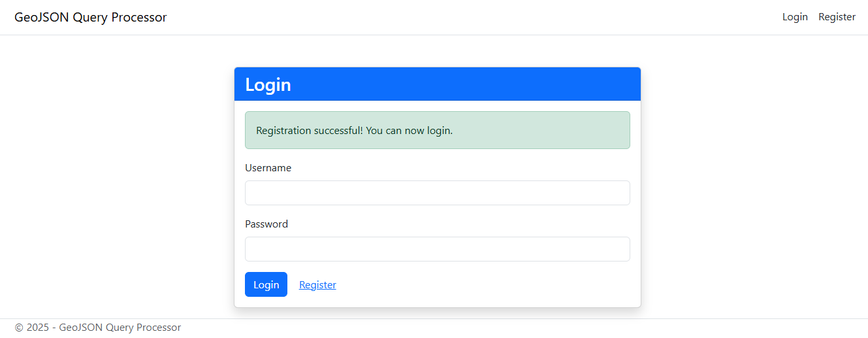The height and width of the screenshot is (338, 868).
Task: Click the Password field label
Action: coord(266,224)
